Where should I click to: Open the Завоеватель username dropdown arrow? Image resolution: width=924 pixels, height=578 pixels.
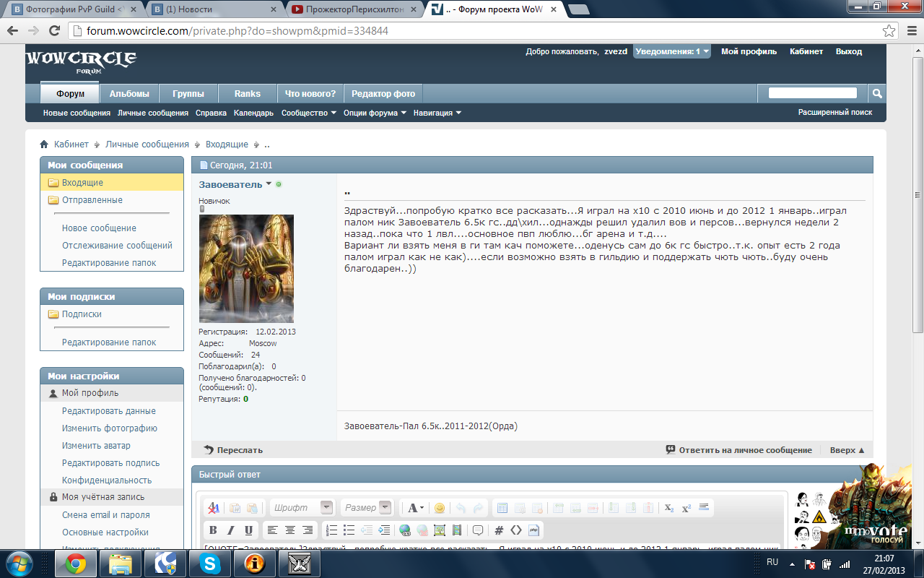coord(269,184)
